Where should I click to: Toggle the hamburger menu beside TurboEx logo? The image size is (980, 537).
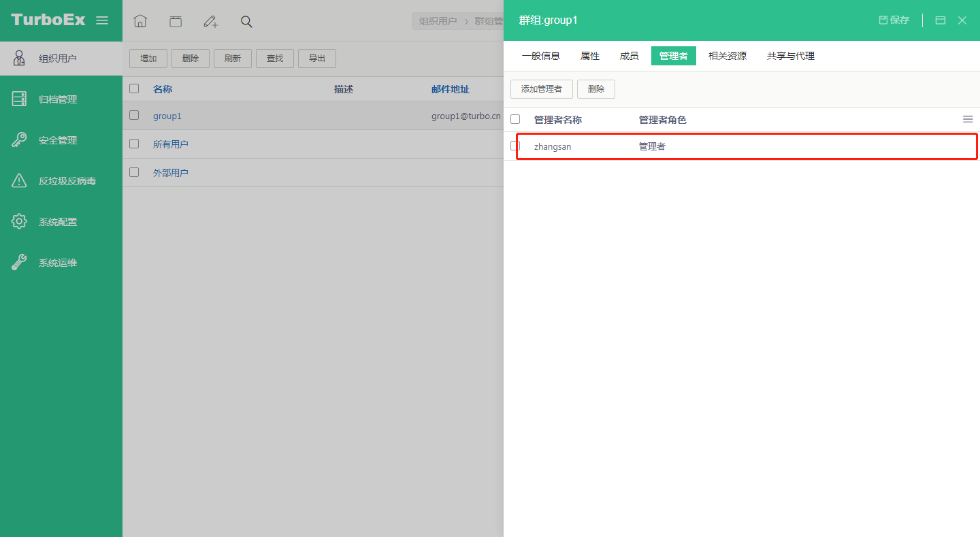[102, 20]
